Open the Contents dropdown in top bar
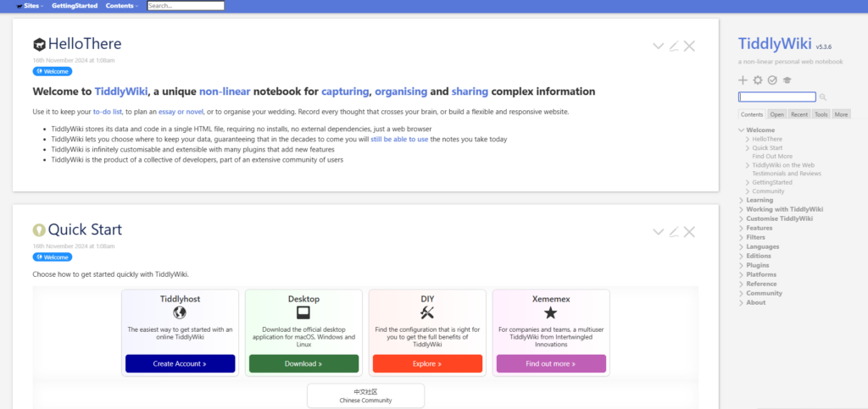The width and height of the screenshot is (868, 409). (x=121, y=6)
